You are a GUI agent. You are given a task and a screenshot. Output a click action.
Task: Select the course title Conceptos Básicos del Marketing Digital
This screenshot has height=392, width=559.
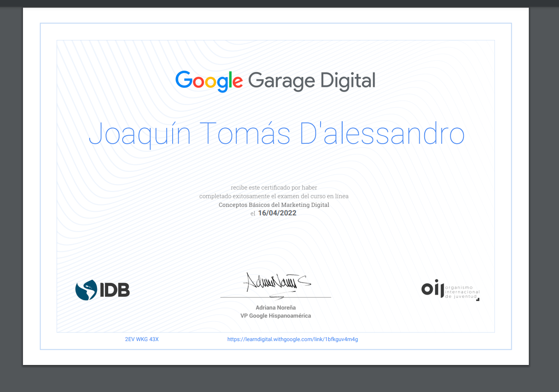[x=274, y=205]
